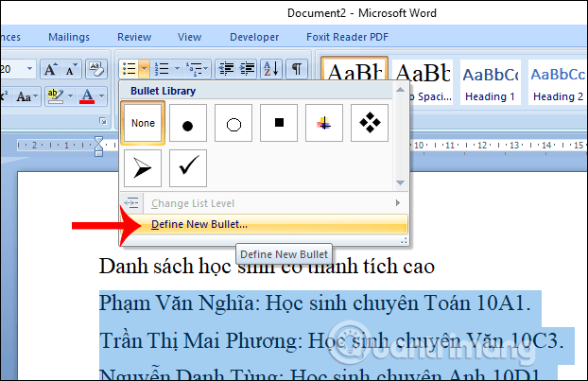Click the Numbering list button
Viewport: 588px width, 381px height.
162,69
